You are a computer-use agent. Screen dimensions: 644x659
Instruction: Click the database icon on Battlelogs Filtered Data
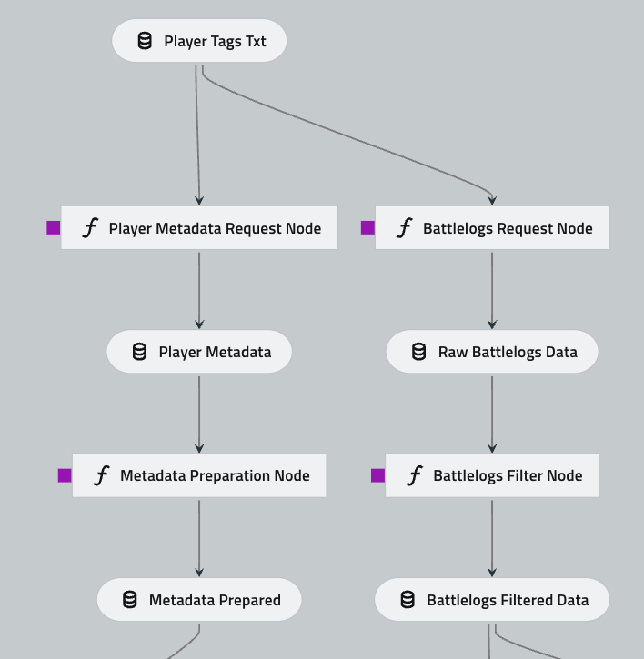point(408,600)
